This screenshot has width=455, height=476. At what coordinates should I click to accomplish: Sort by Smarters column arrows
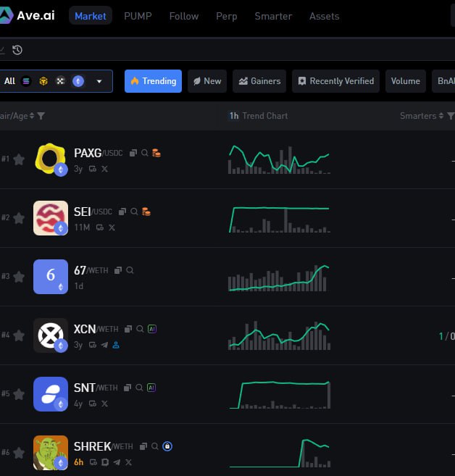coord(441,116)
